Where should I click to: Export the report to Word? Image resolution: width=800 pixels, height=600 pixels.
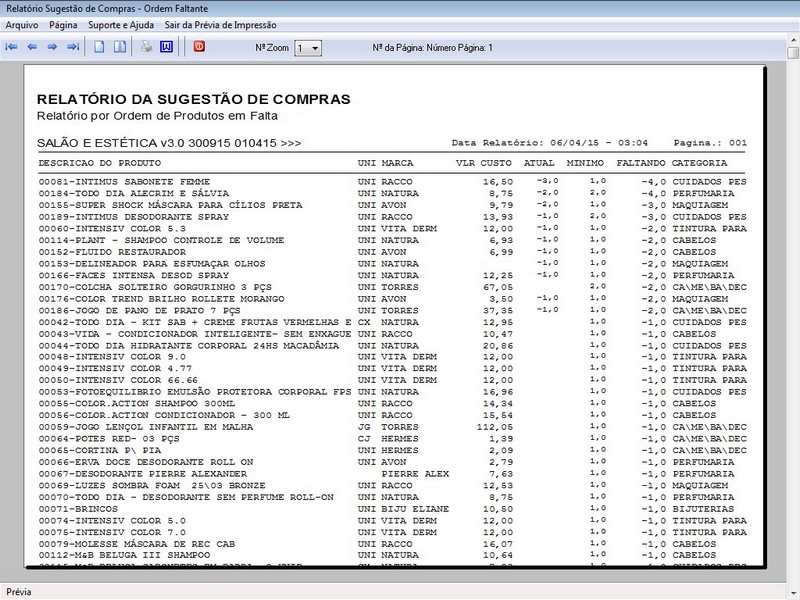point(166,47)
